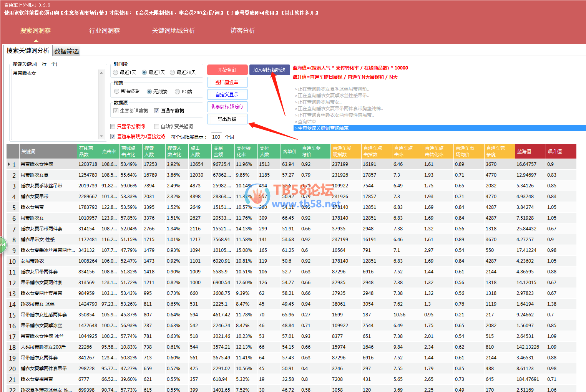Select 最近30天 time period
Image resolution: width=586 pixels, height=392 pixels.
point(173,72)
